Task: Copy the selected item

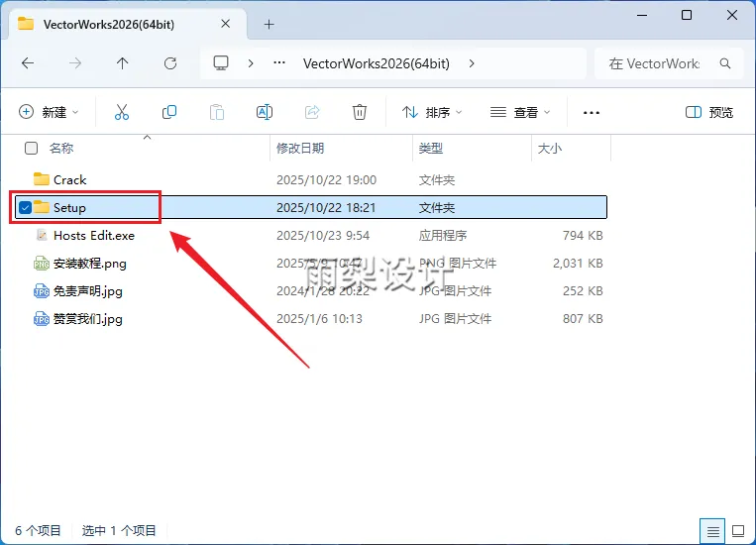Action: (x=169, y=112)
